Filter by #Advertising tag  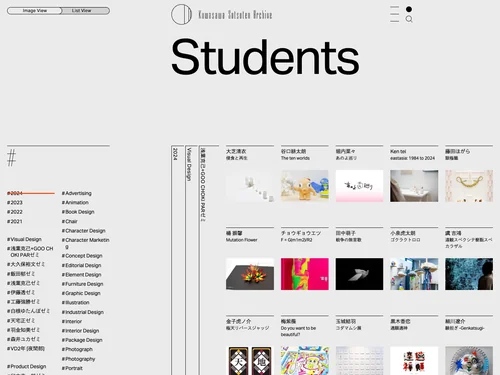pyautogui.click(x=76, y=193)
